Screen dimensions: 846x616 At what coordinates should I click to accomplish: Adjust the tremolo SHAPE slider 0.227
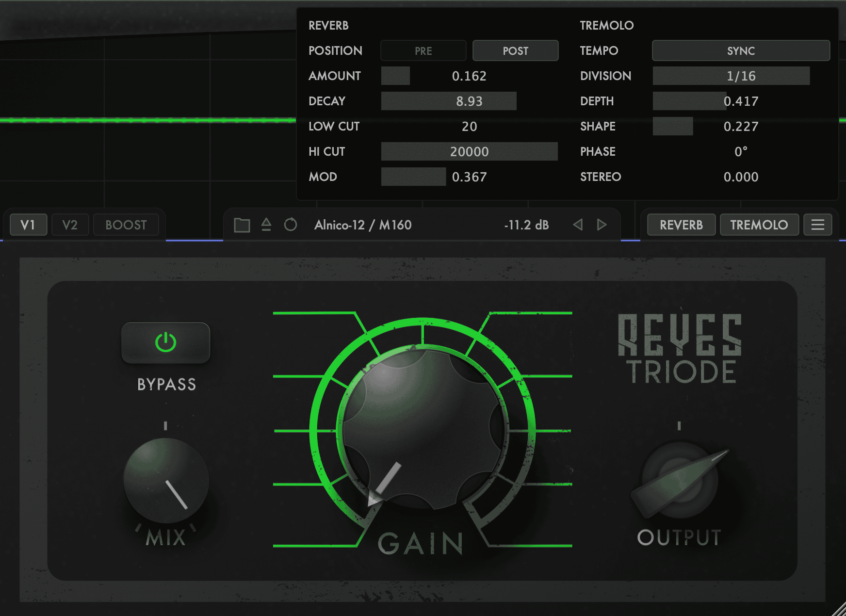tap(741, 126)
